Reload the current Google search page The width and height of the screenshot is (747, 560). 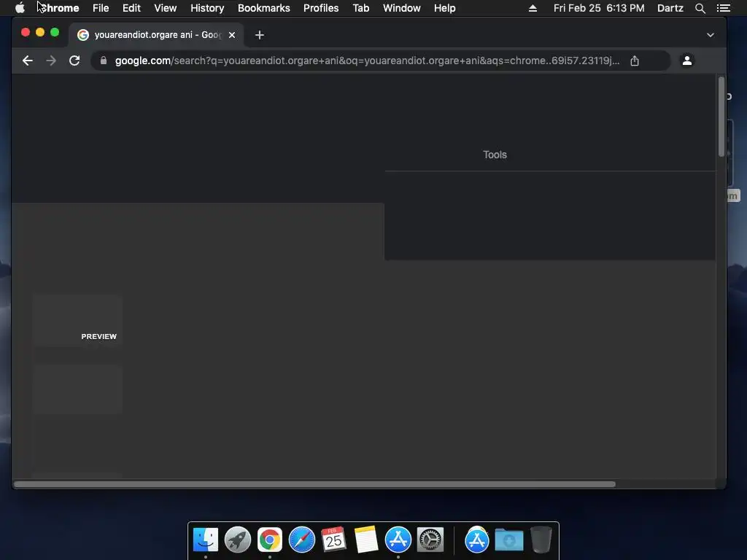point(74,61)
